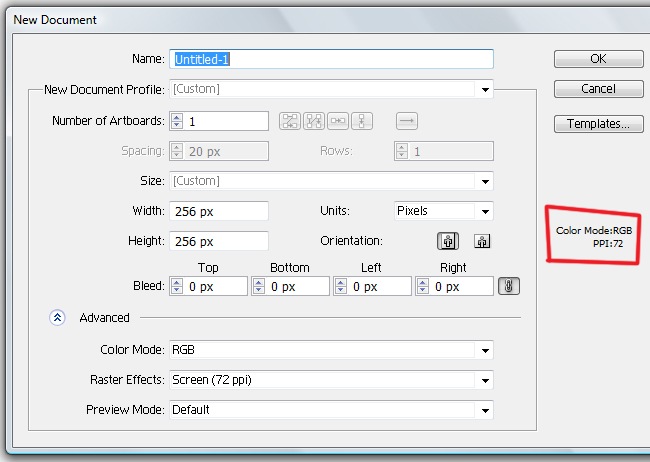
Task: Click the Width input field
Action: [x=219, y=211]
